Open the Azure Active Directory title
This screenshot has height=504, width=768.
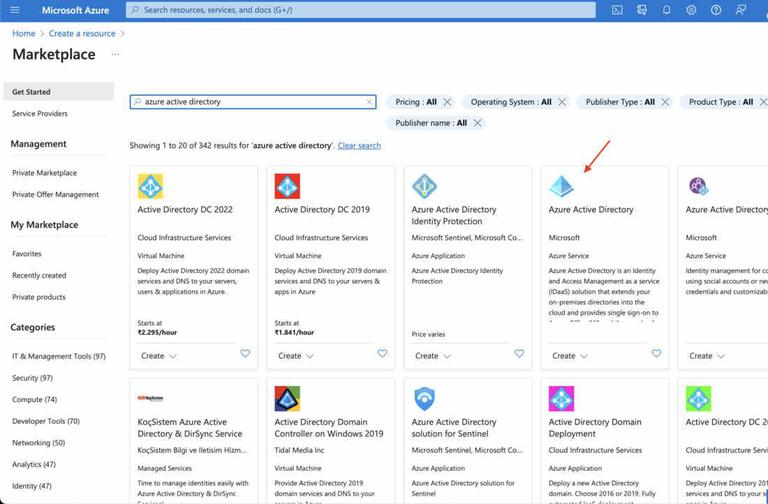tap(591, 209)
